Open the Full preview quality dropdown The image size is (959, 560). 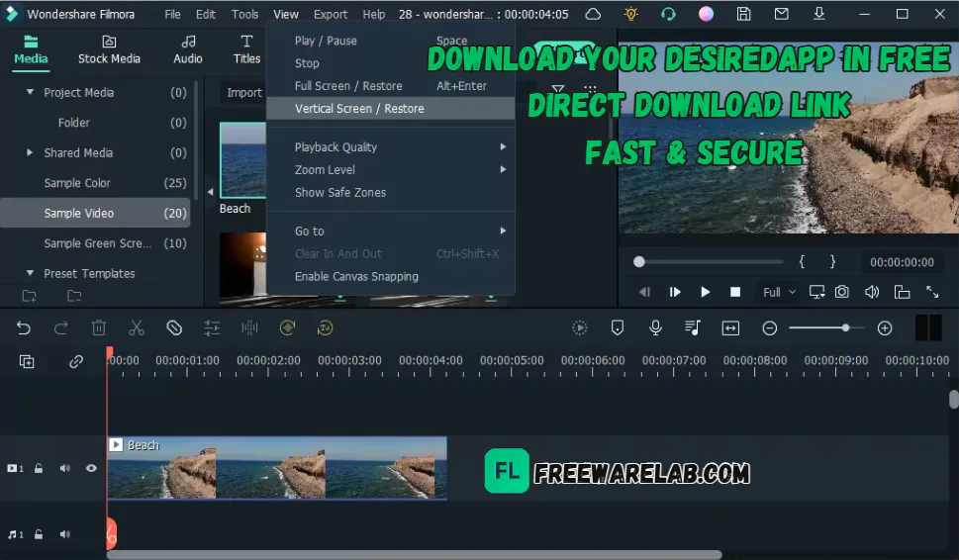779,292
